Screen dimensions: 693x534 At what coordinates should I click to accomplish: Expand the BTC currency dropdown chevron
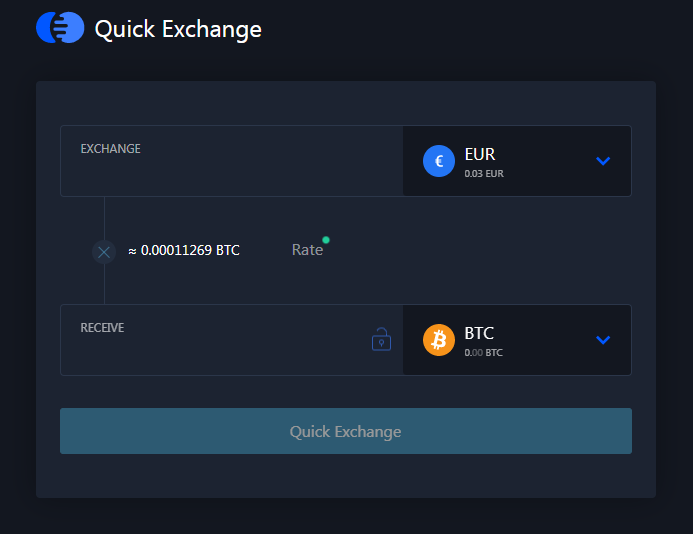[603, 340]
